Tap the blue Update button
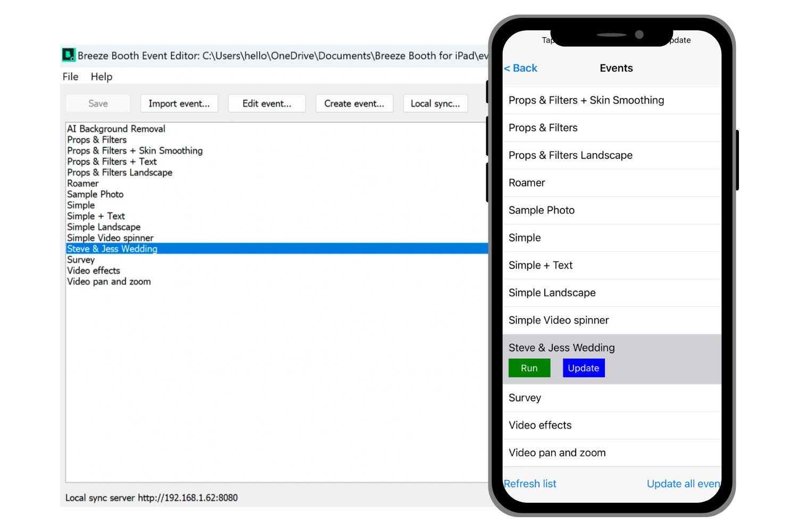Image resolution: width=798 pixels, height=532 pixels. coord(583,368)
